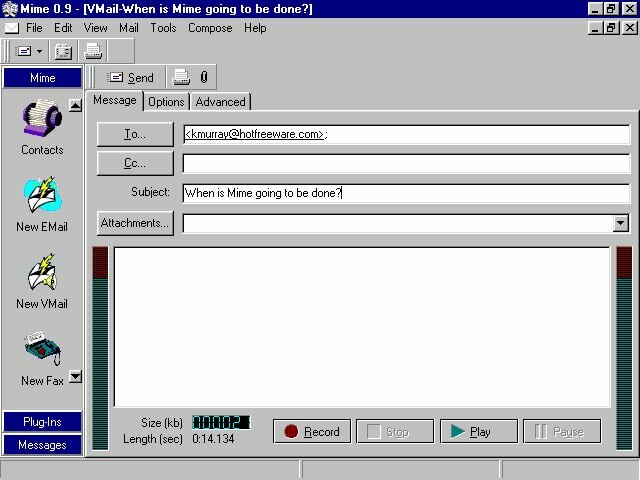Start a New EMail from sidebar
Screen dimensions: 640x480
pyautogui.click(x=42, y=195)
